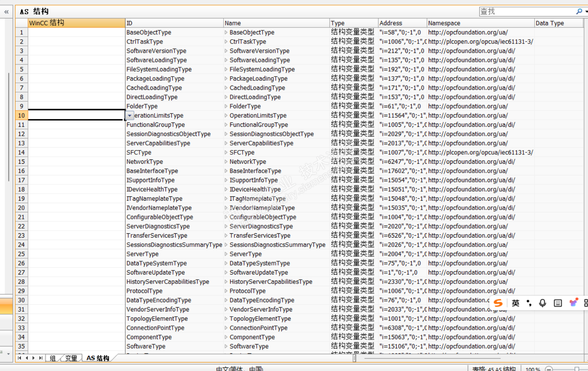Screen dimensions: 588x371
Task: Jump to the last sheet tab arrow
Action: 40,358
